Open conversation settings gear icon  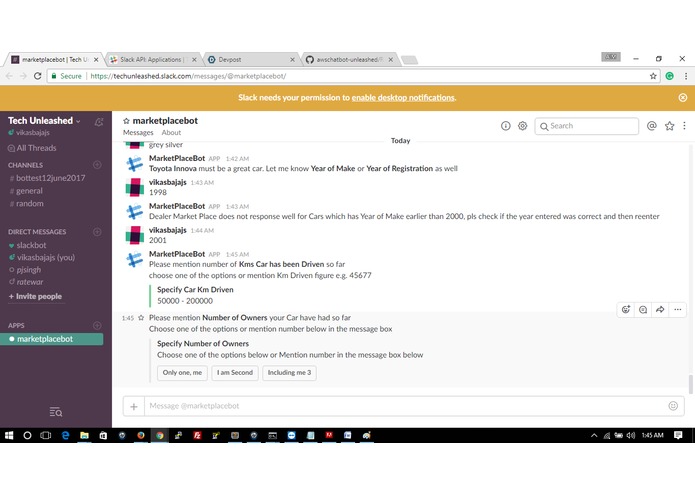click(523, 126)
